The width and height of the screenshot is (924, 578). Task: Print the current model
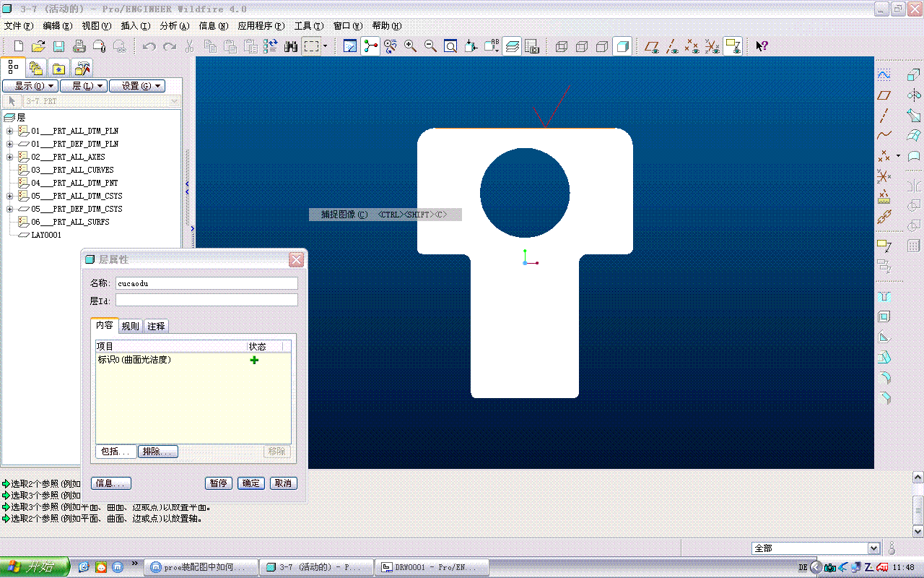[79, 46]
